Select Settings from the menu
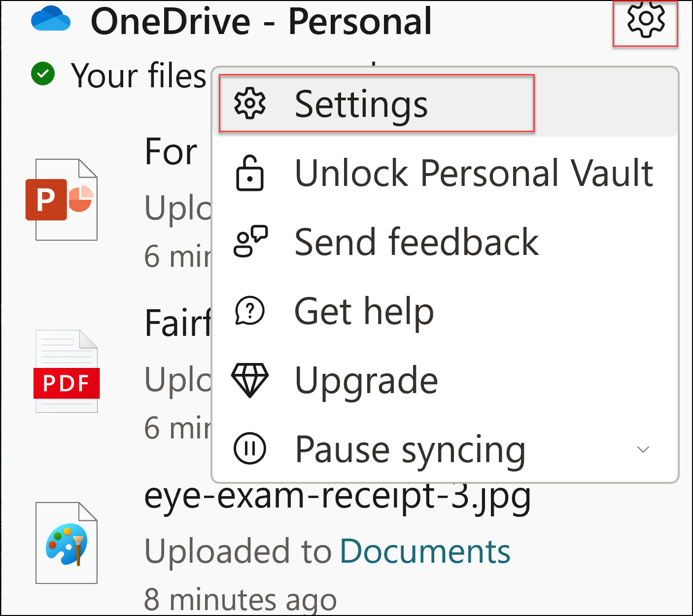 click(362, 104)
